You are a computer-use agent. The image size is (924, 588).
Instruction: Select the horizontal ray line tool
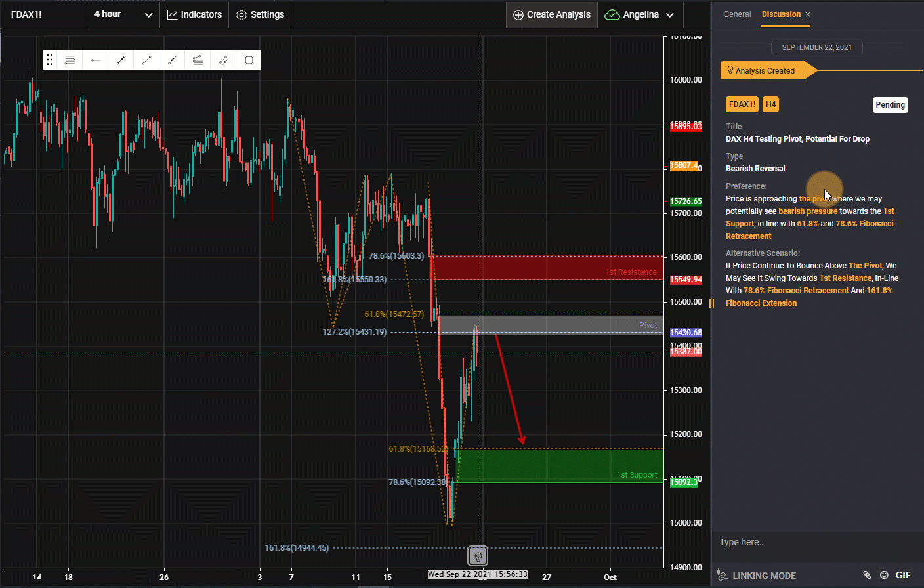96,60
